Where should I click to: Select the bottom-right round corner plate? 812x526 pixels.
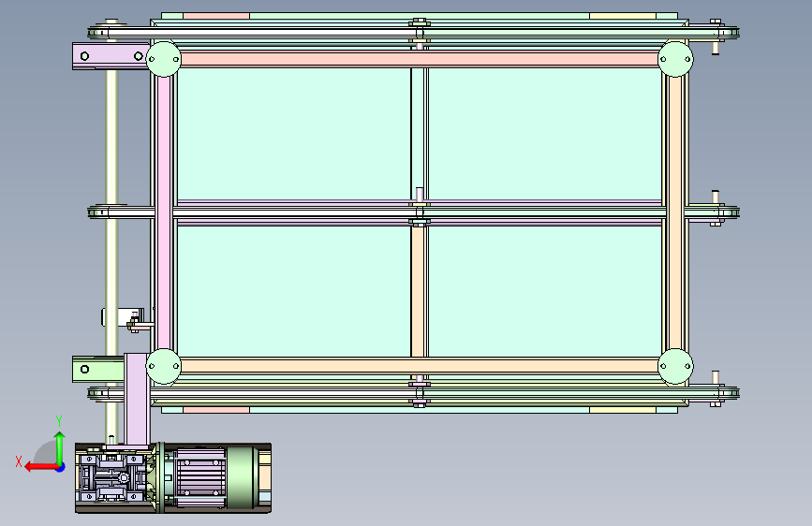(x=675, y=366)
